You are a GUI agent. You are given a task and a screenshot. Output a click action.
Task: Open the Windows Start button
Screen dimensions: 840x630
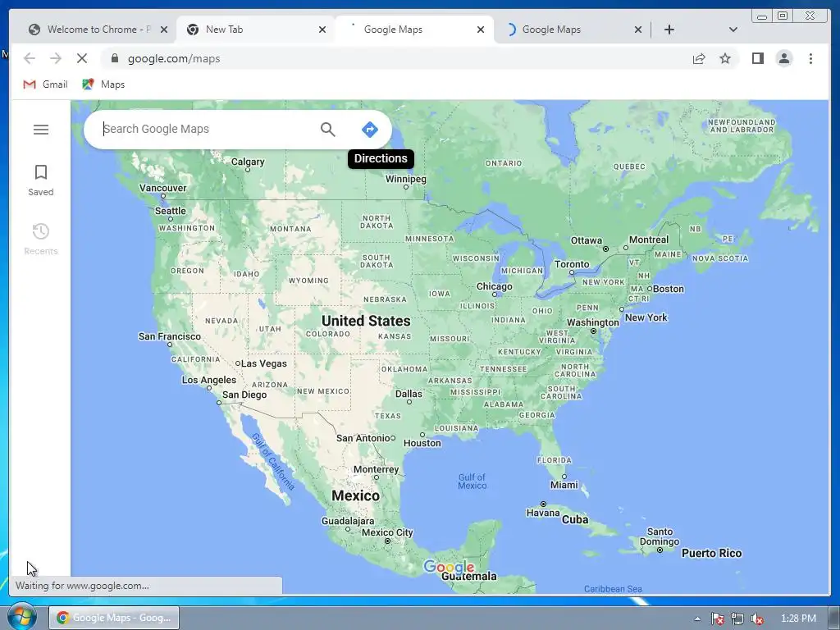point(21,617)
